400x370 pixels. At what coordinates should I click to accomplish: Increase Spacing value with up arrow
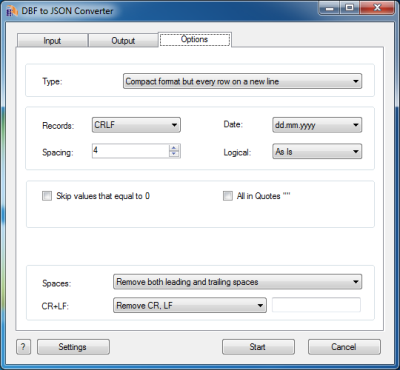point(174,148)
